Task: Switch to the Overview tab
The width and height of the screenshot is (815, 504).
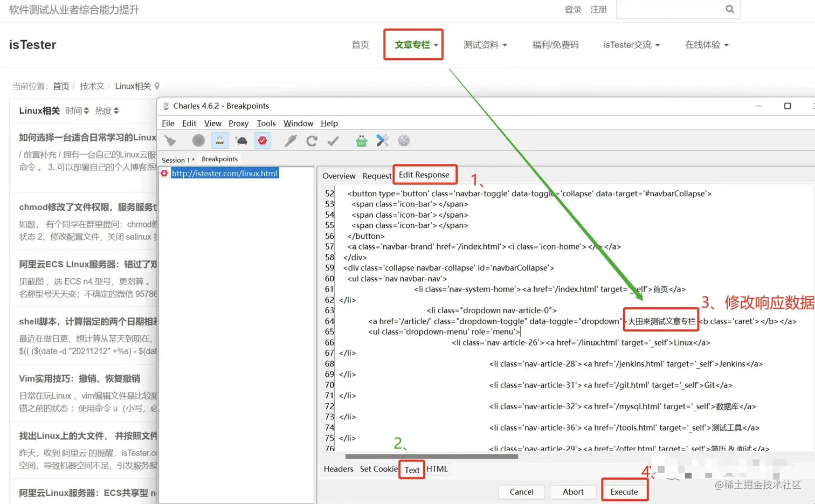Action: [x=339, y=176]
